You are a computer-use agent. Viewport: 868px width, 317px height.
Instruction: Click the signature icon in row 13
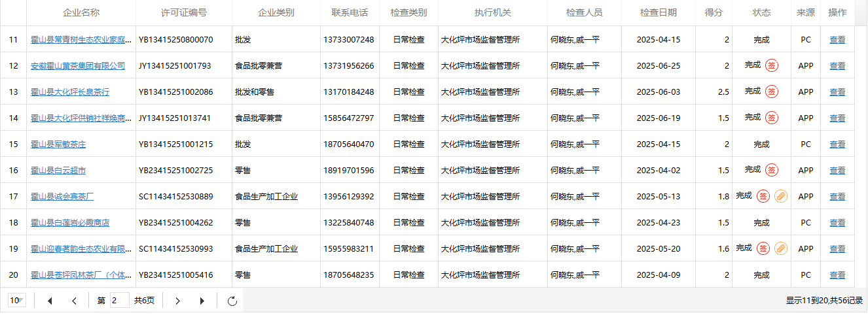coord(772,92)
